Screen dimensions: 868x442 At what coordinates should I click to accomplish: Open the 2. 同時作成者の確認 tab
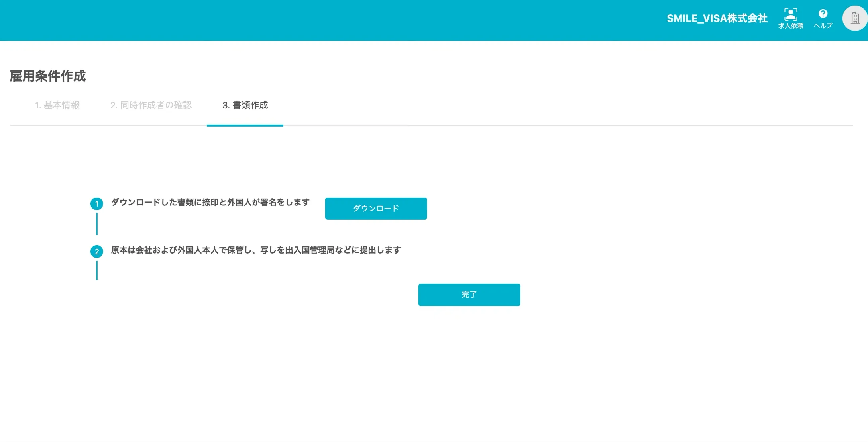[x=152, y=105]
